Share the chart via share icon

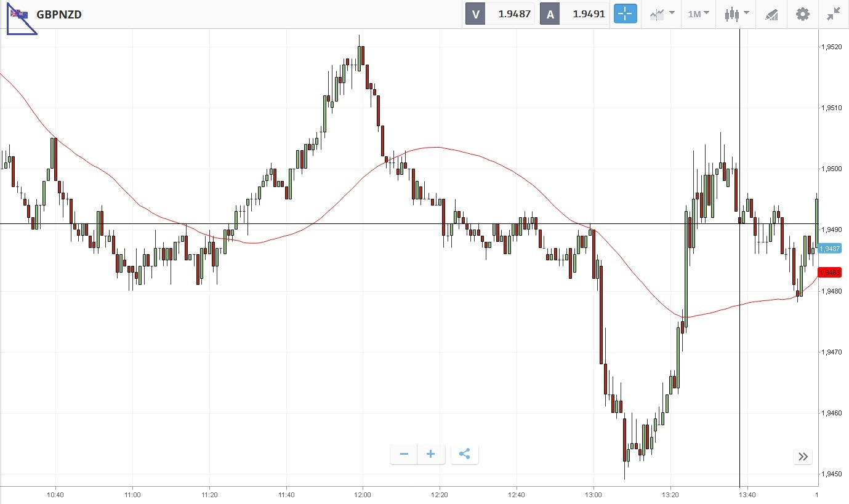pos(465,454)
